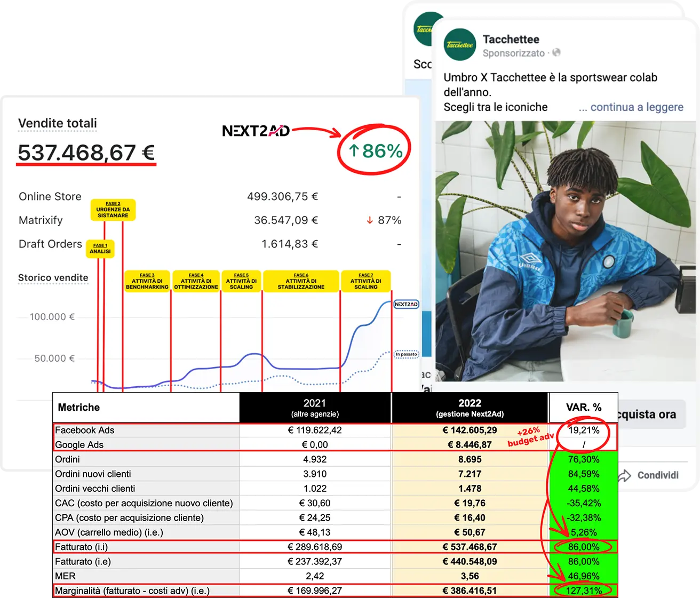This screenshot has width=700, height=598.
Task: Click the red down arrow beside 87%
Action: (369, 220)
